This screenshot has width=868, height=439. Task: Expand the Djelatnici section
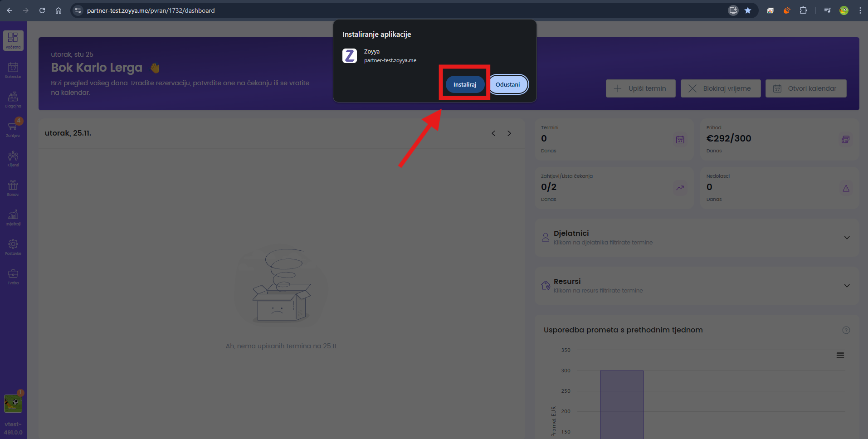(847, 238)
